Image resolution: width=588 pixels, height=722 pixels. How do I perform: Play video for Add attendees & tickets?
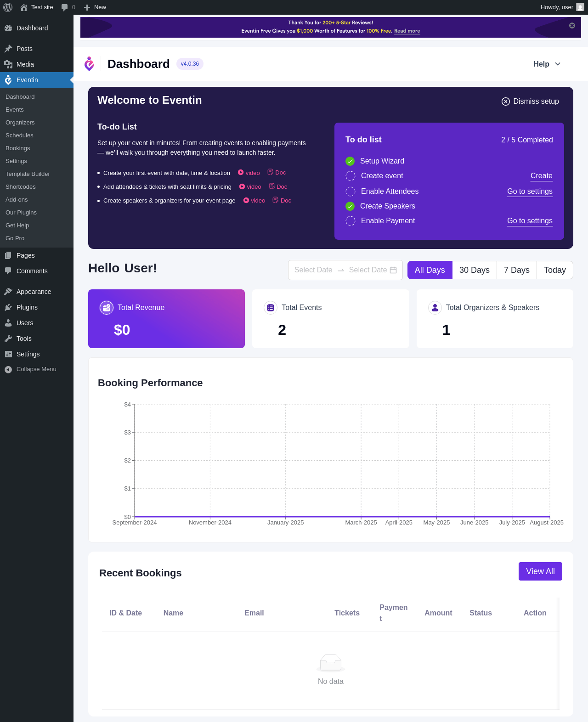[x=250, y=186]
